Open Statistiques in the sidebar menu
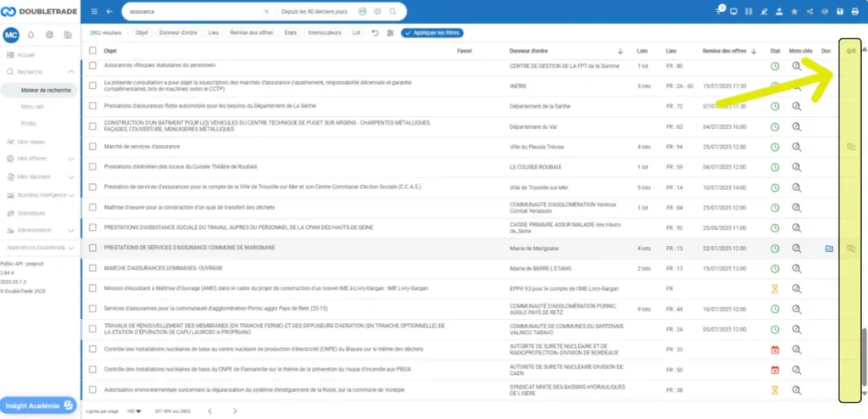 pyautogui.click(x=31, y=213)
